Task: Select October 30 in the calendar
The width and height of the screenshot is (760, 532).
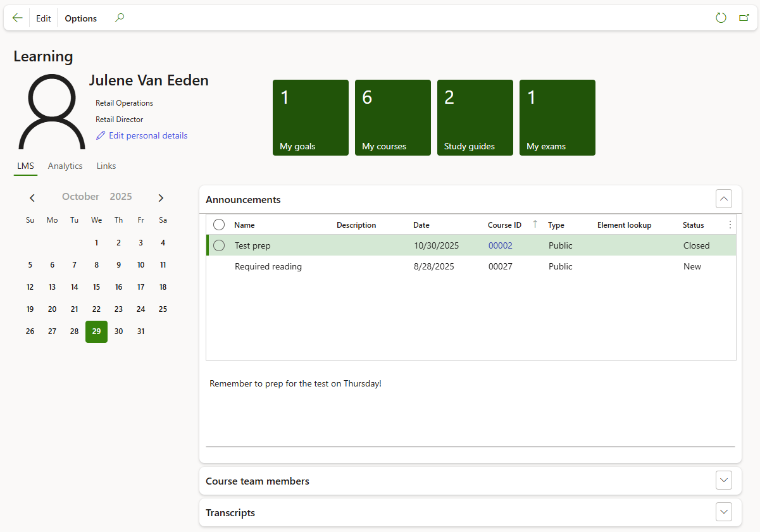Action: click(118, 331)
